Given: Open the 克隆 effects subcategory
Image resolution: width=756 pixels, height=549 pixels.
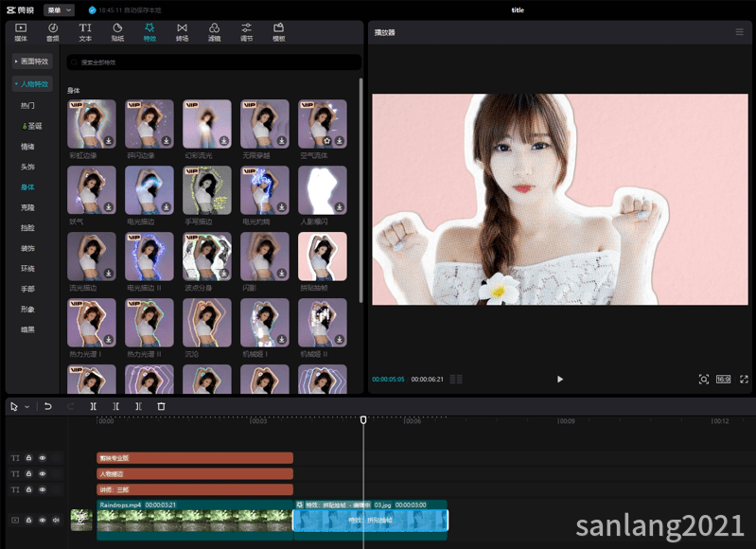Looking at the screenshot, I should point(27,207).
